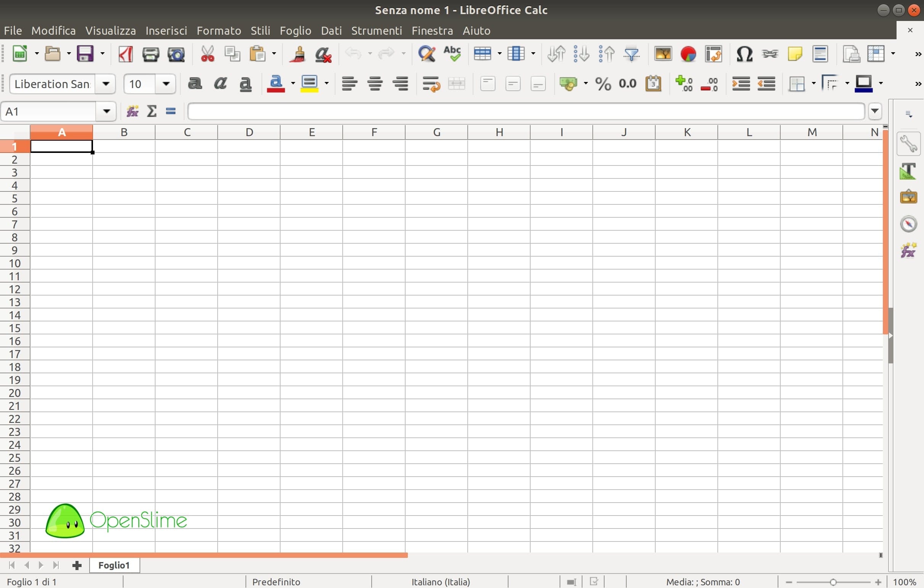
Task: Toggle italic text formatting
Action: tap(220, 84)
